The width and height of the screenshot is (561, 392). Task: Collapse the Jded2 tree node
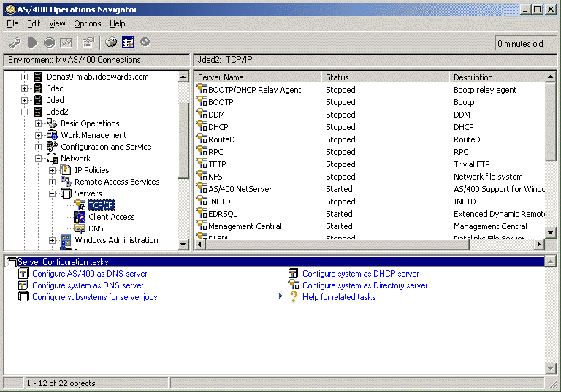tap(25, 112)
